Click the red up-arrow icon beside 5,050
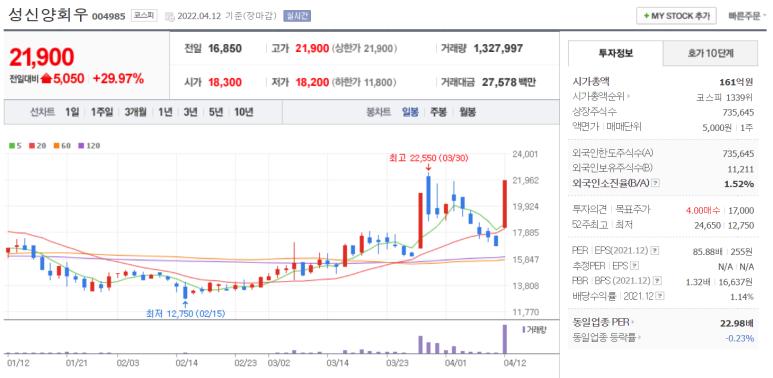The image size is (773, 378). pyautogui.click(x=46, y=78)
